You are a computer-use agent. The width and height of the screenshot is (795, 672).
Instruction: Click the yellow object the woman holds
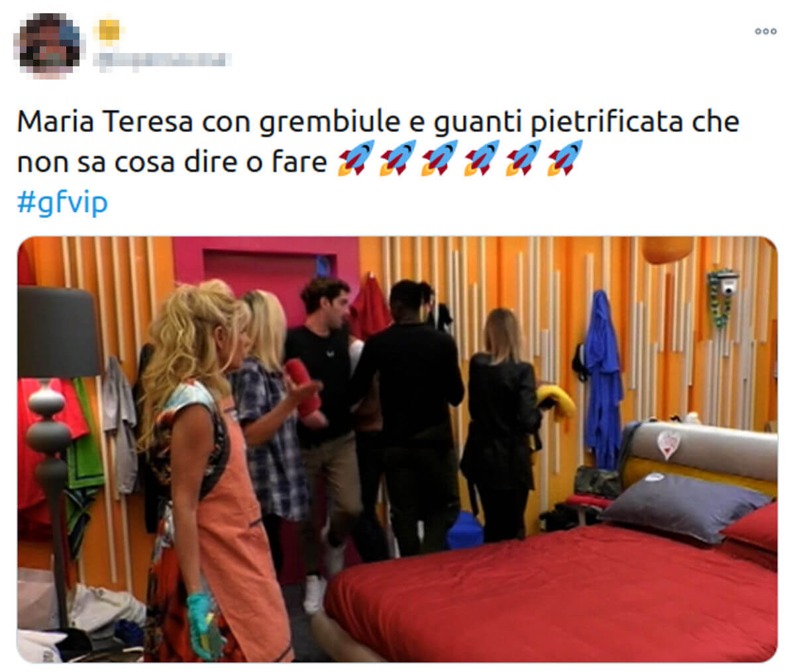tap(556, 402)
